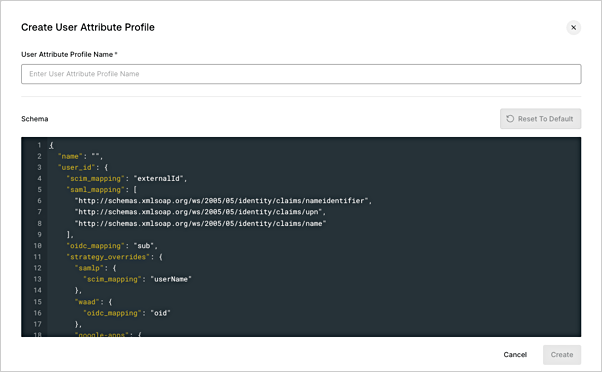Click the "user_id" key on line 3
Image resolution: width=602 pixels, height=372 pixels.
[x=76, y=167]
